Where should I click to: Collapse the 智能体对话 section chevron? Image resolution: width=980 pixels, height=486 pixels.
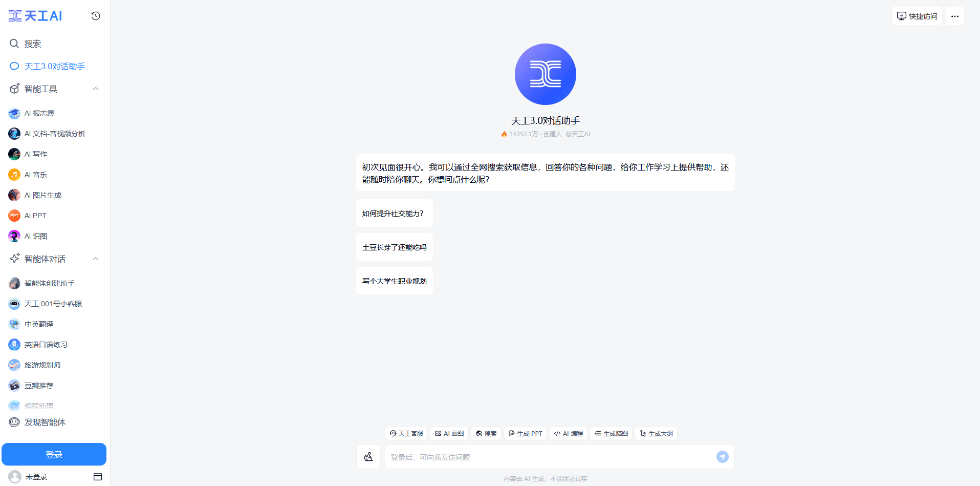(x=96, y=259)
